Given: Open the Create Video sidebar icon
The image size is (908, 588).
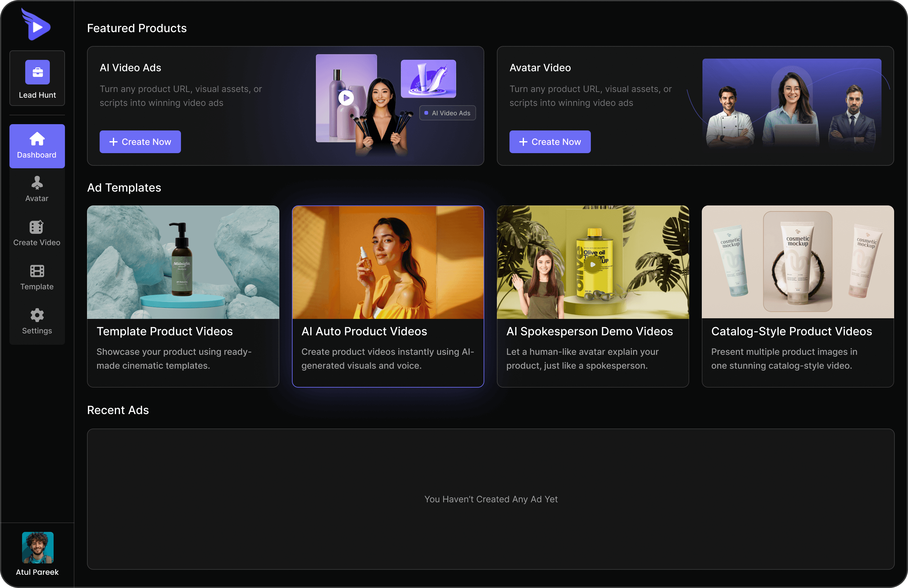Looking at the screenshot, I should (x=37, y=227).
